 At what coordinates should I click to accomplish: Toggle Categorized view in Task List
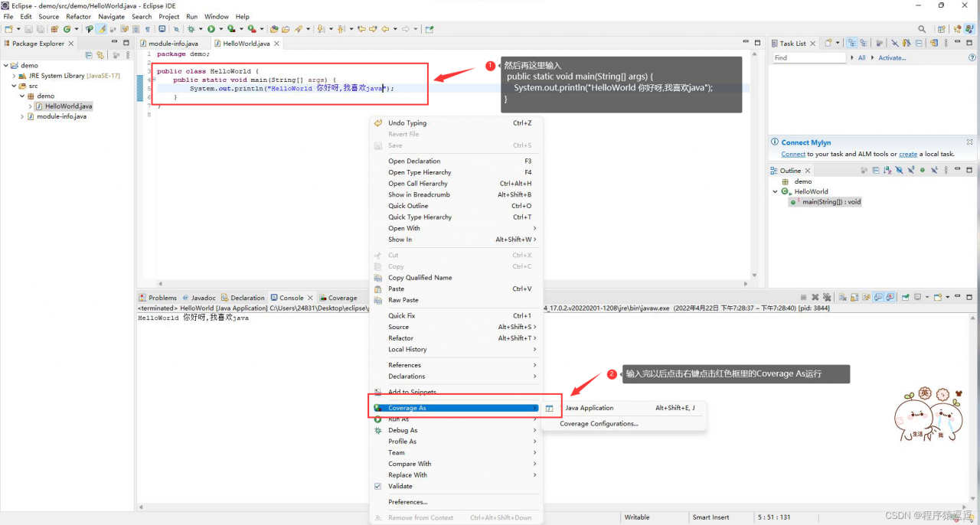pyautogui.click(x=852, y=43)
